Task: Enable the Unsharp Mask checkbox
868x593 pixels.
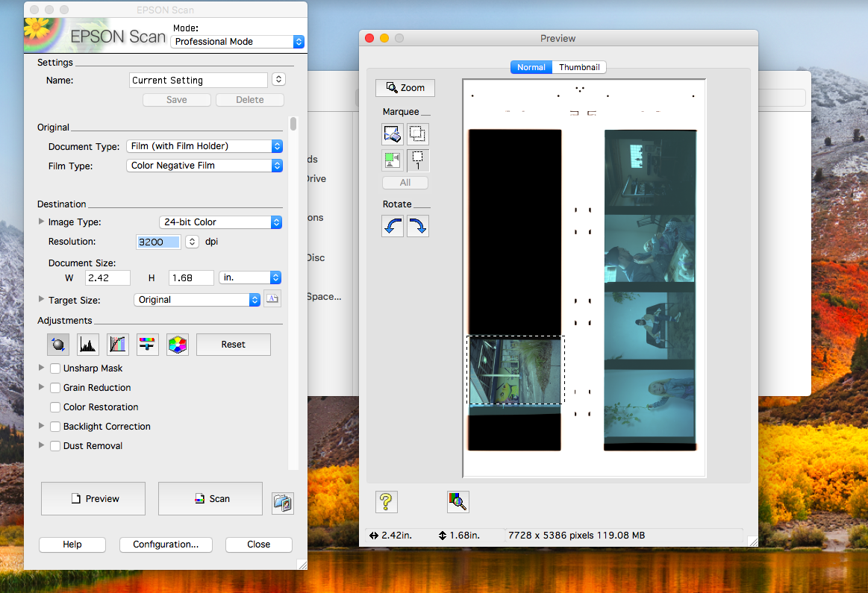Action: (x=55, y=368)
